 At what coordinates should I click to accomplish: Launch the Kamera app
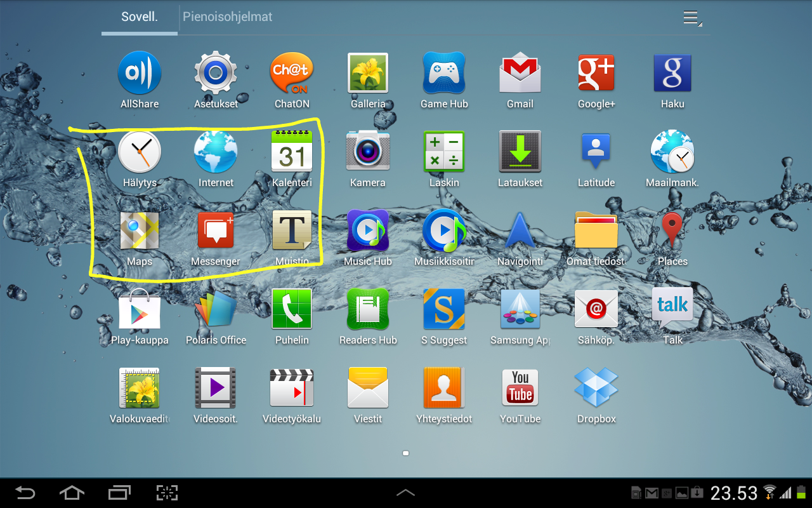(368, 151)
